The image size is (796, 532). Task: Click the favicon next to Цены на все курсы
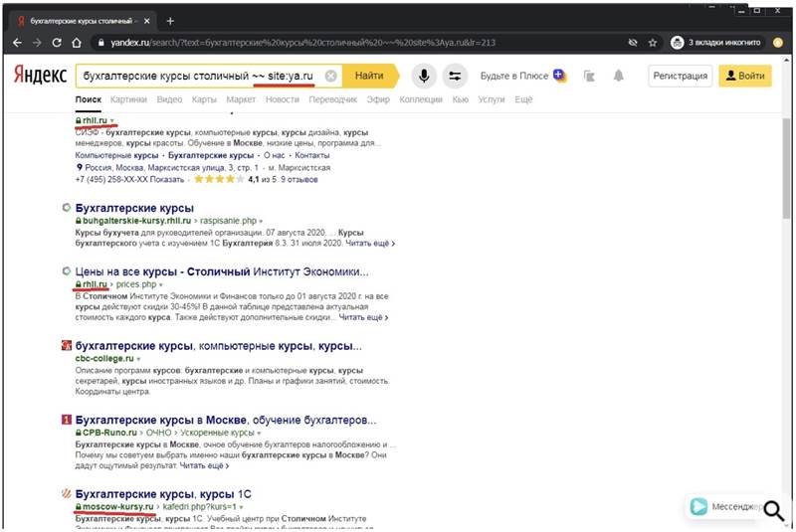(66, 270)
